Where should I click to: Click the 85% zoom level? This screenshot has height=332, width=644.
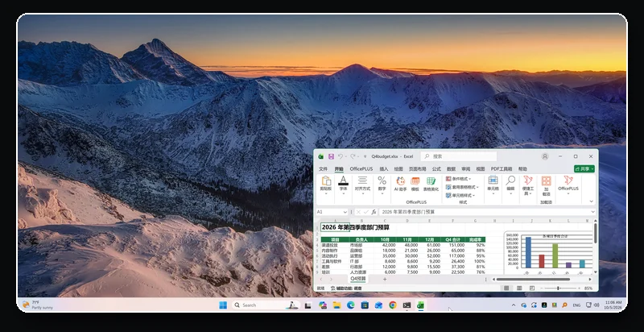coord(588,288)
